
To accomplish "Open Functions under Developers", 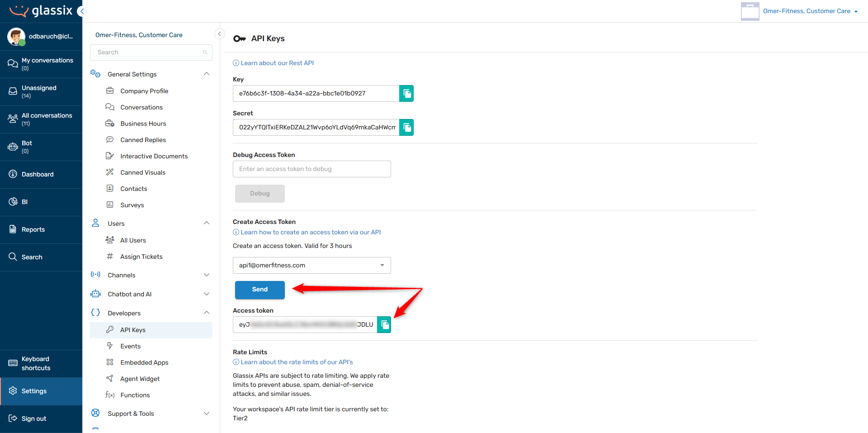I will pos(151,395).
